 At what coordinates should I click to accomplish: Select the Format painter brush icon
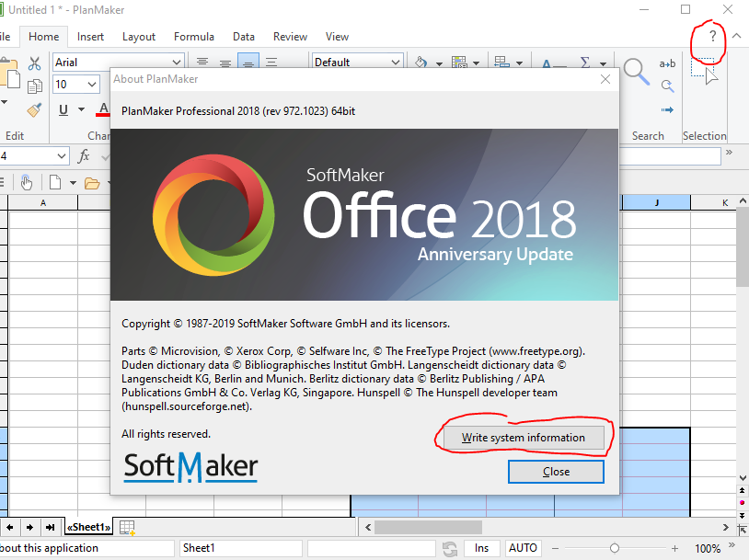35,110
